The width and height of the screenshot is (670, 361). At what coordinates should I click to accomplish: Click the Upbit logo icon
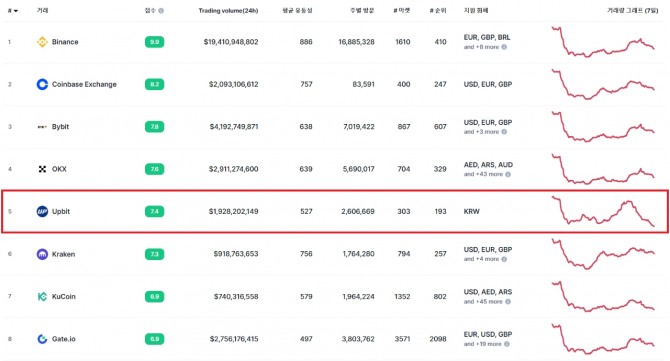point(42,211)
